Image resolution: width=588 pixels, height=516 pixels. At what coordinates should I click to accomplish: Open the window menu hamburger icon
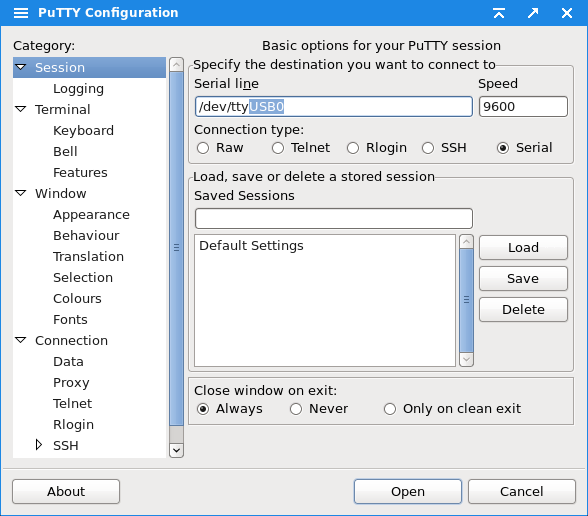tap(21, 13)
